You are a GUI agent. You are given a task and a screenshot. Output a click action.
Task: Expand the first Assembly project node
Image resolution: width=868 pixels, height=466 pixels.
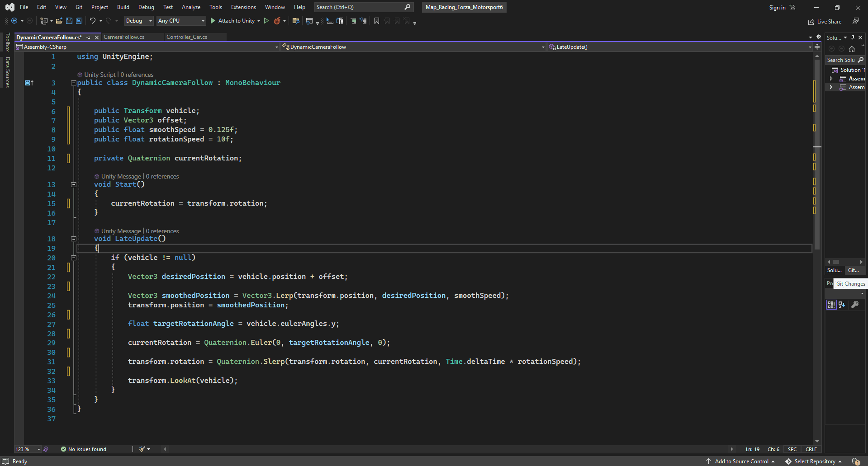tap(831, 79)
